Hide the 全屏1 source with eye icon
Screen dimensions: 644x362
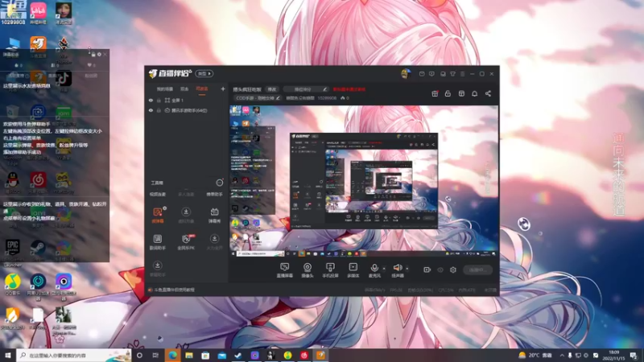(x=151, y=100)
